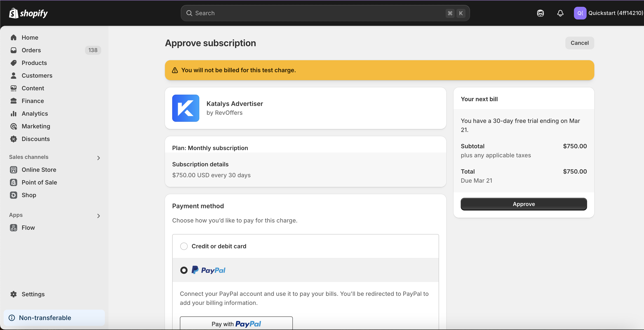644x330 pixels.
Task: Click the Katalys Advertiser app logo
Action: (186, 108)
